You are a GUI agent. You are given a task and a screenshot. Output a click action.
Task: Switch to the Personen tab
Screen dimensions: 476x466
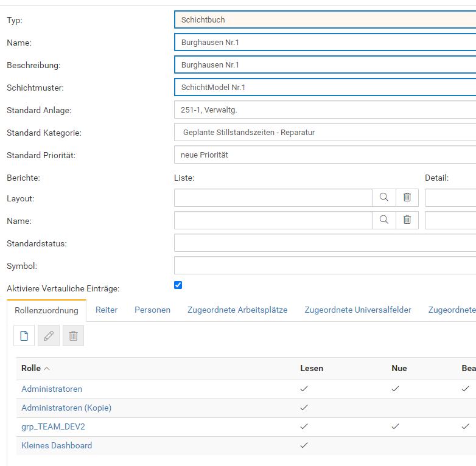coord(152,310)
